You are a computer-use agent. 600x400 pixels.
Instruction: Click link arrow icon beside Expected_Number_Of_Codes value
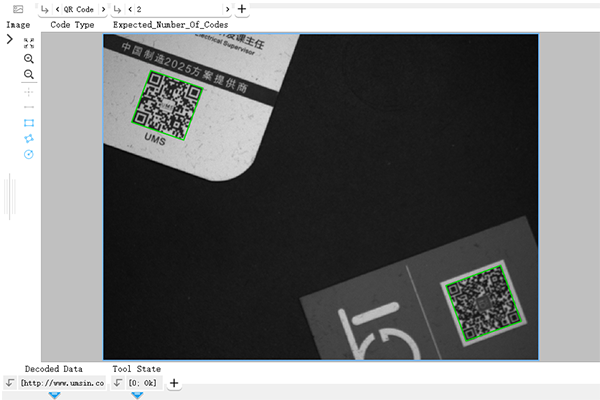(117, 9)
